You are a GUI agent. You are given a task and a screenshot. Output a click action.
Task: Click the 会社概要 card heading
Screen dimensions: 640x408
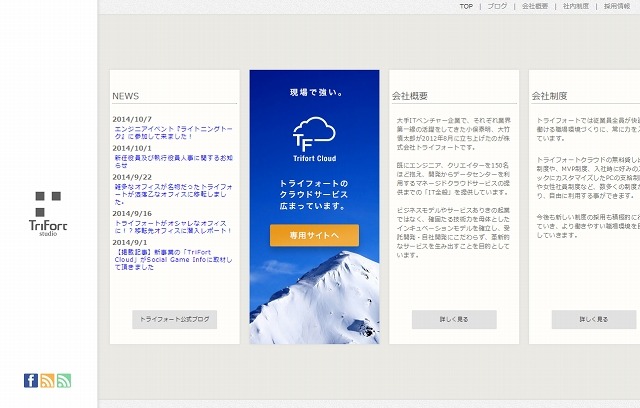pos(410,96)
